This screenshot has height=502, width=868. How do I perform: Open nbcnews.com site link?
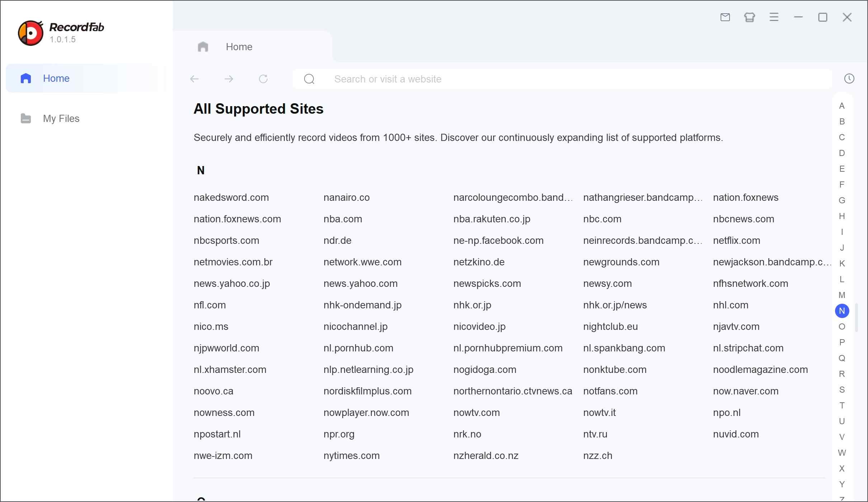click(x=744, y=219)
